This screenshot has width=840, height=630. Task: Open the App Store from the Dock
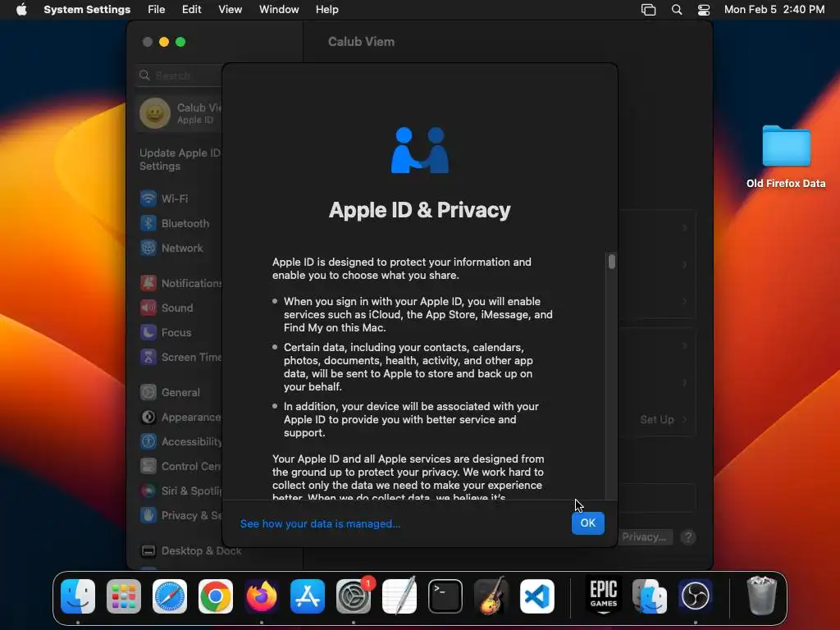point(308,596)
